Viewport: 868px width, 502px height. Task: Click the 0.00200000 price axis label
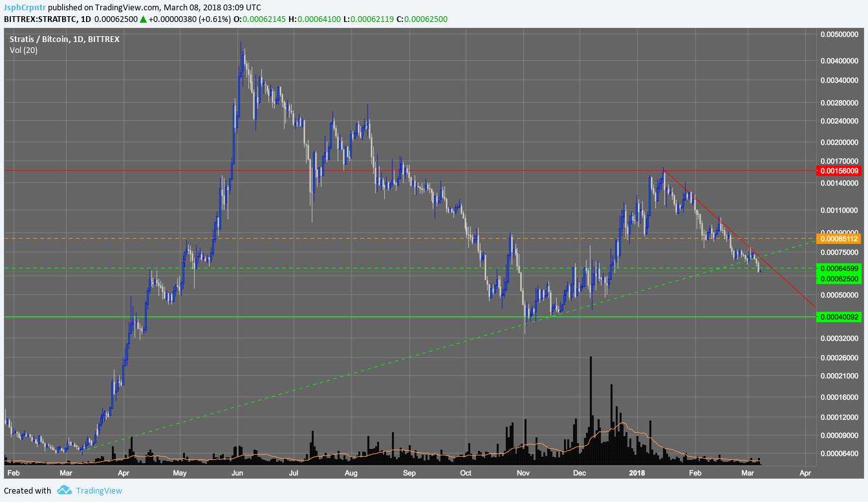(840, 142)
